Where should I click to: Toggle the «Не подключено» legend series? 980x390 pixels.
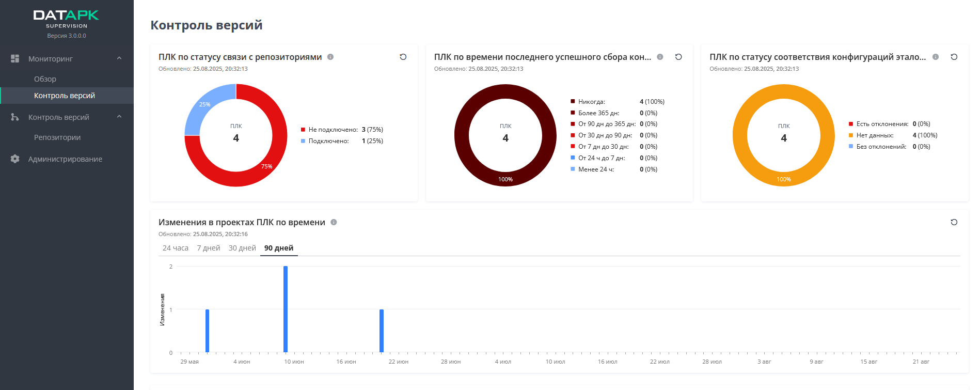click(x=333, y=130)
